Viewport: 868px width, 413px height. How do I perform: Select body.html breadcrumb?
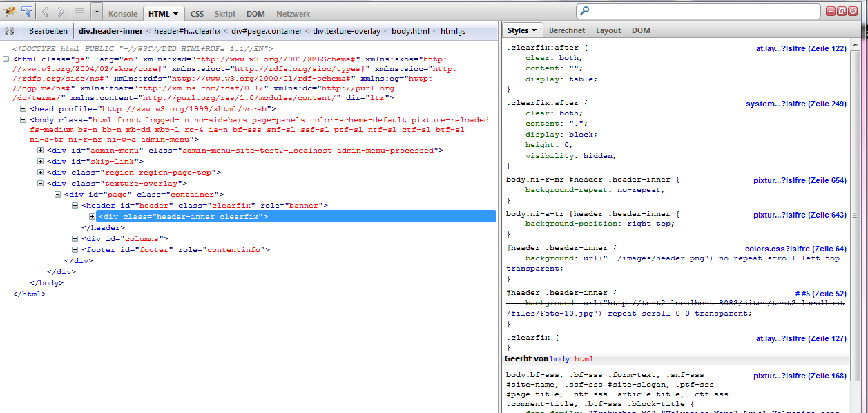[410, 31]
